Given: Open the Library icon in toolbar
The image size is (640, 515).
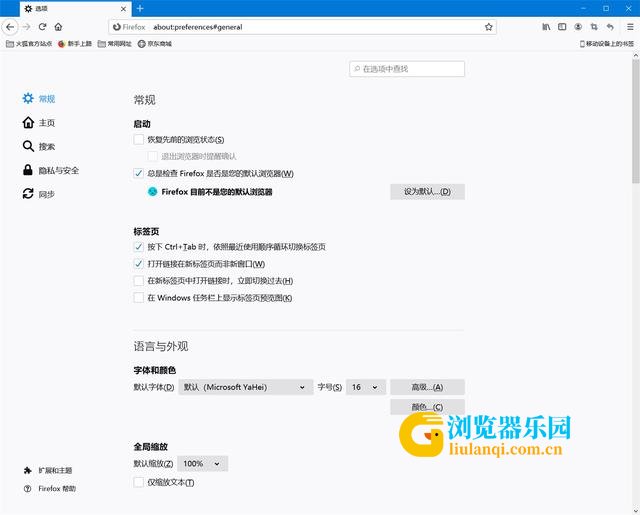Looking at the screenshot, I should point(546,27).
